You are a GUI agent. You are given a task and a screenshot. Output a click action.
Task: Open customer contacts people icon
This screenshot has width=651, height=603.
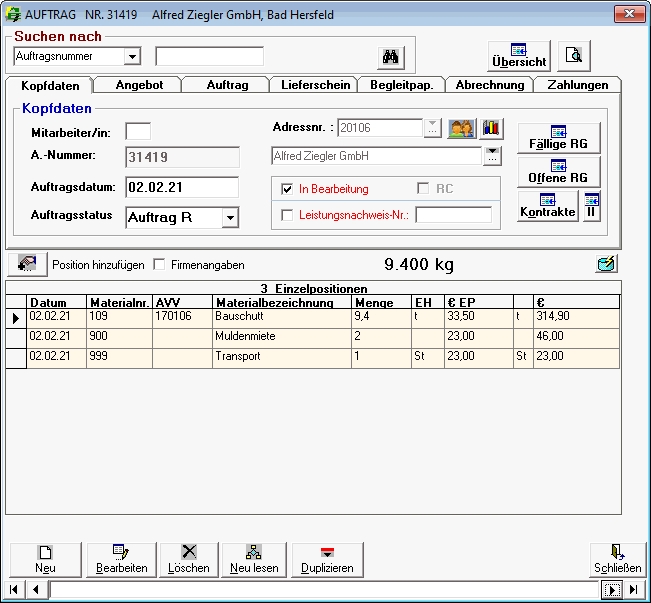[462, 128]
